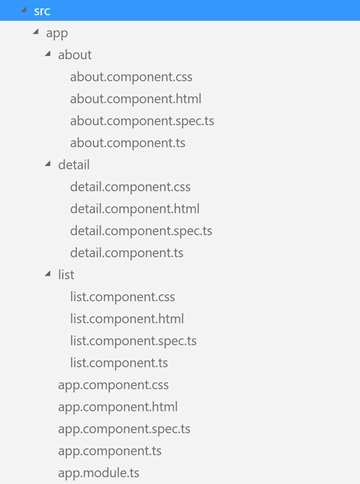360x484 pixels.
Task: Select detail.component.css file
Action: (130, 187)
